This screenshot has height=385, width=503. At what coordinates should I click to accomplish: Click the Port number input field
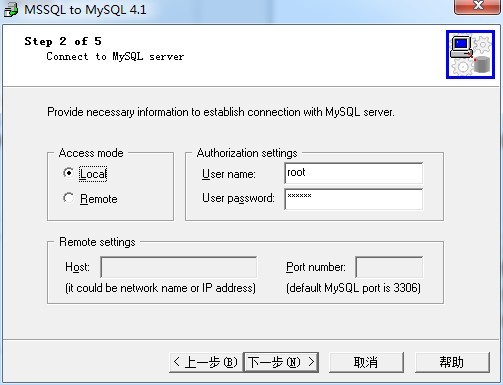(x=389, y=267)
